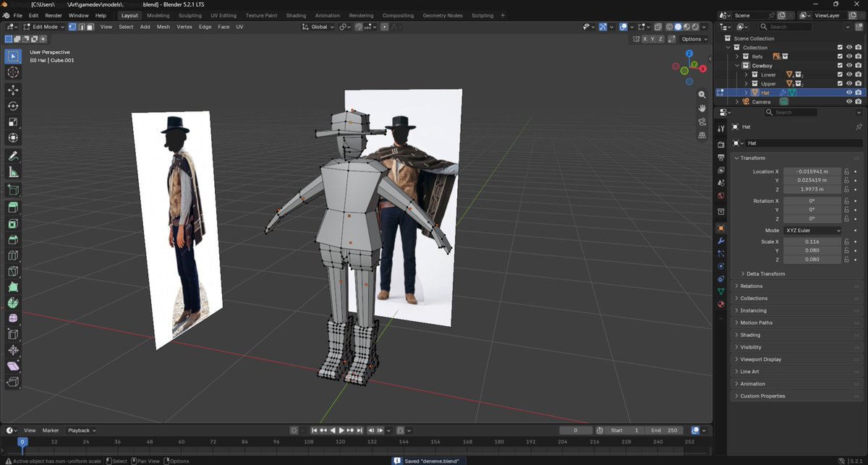Viewport: 868px width, 465px height.
Task: Click the timeline play button
Action: [x=341, y=430]
